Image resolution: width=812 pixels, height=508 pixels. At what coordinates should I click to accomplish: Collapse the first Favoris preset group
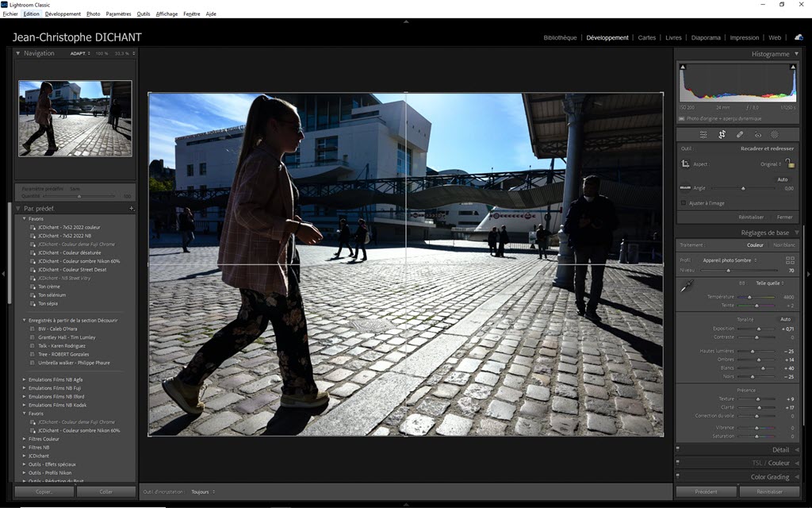25,219
